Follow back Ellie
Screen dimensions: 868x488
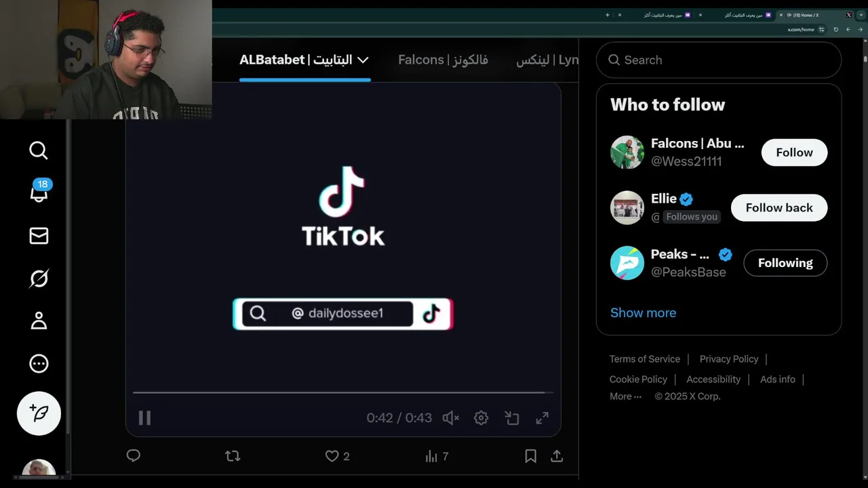(779, 207)
